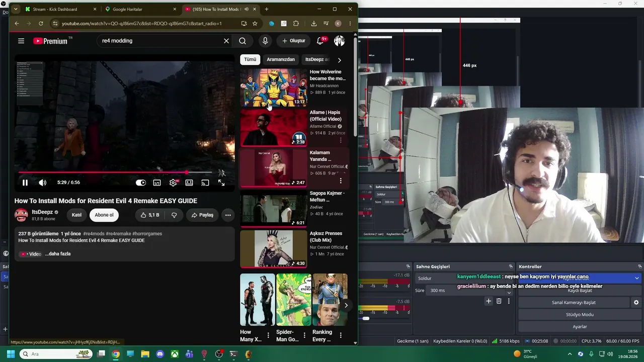Open options for Allame Hapis video
This screenshot has height=362, width=644.
[341, 140]
